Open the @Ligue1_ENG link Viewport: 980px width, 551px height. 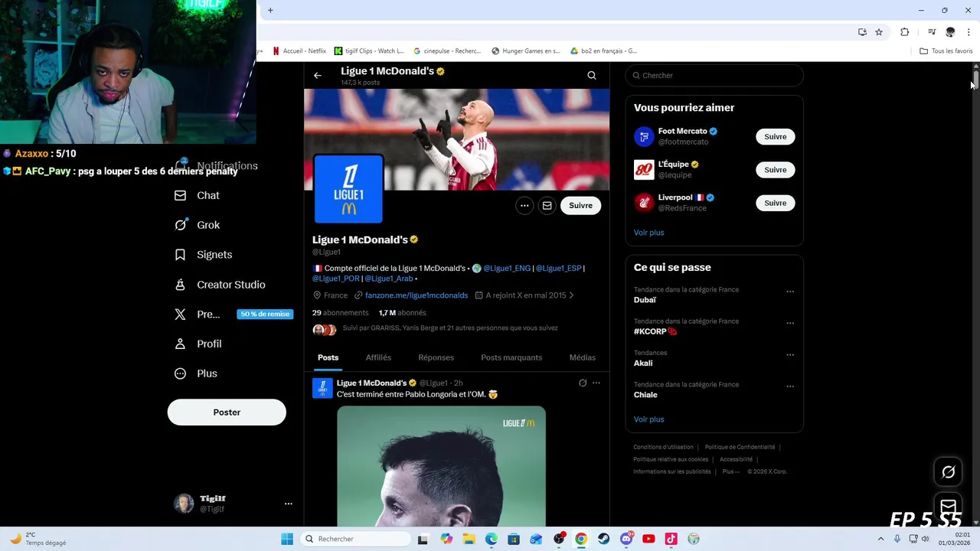(x=507, y=268)
